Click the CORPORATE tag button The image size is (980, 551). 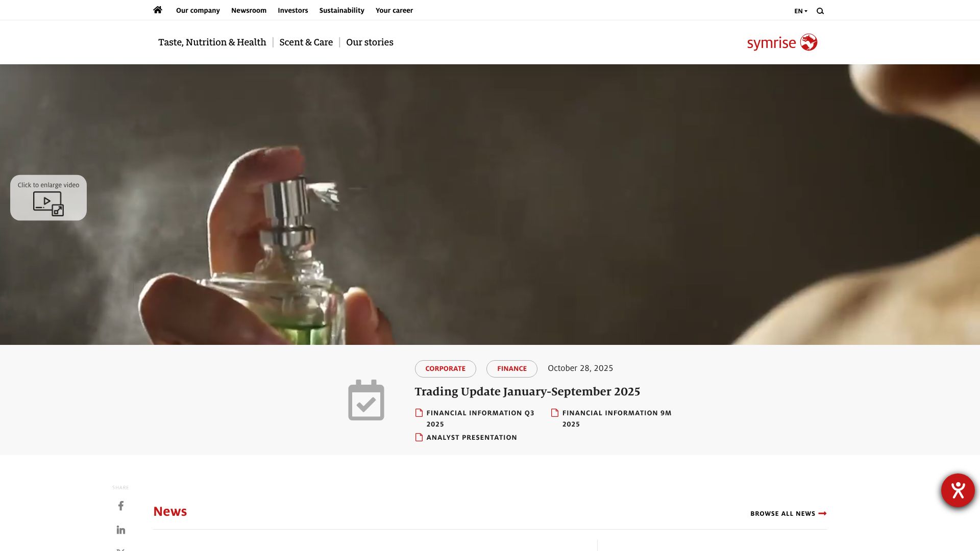click(x=445, y=368)
